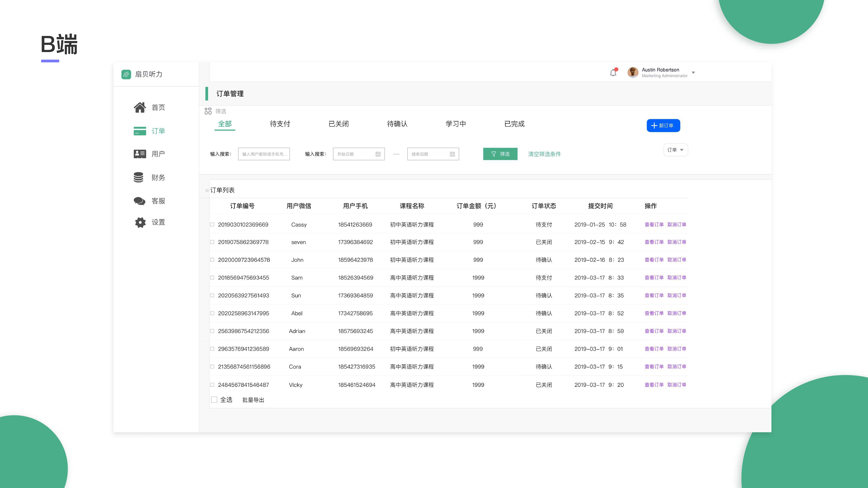Screen dimensions: 868x488
Task: Click 查看订单 in Sam's row
Action: tap(654, 278)
